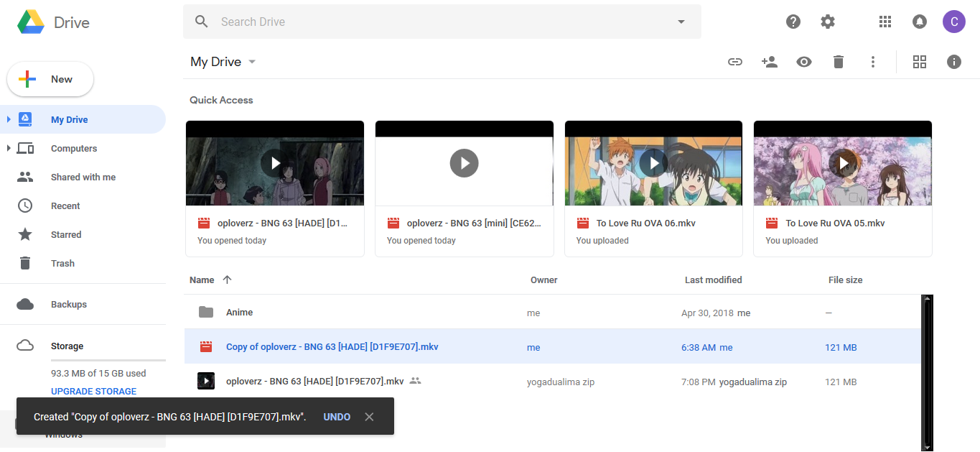Select the Anime folder row name
This screenshot has height=452, width=980.
[239, 312]
